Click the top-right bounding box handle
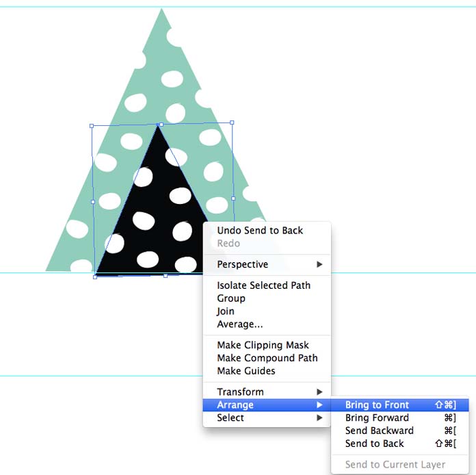The image size is (476, 475). (232, 123)
